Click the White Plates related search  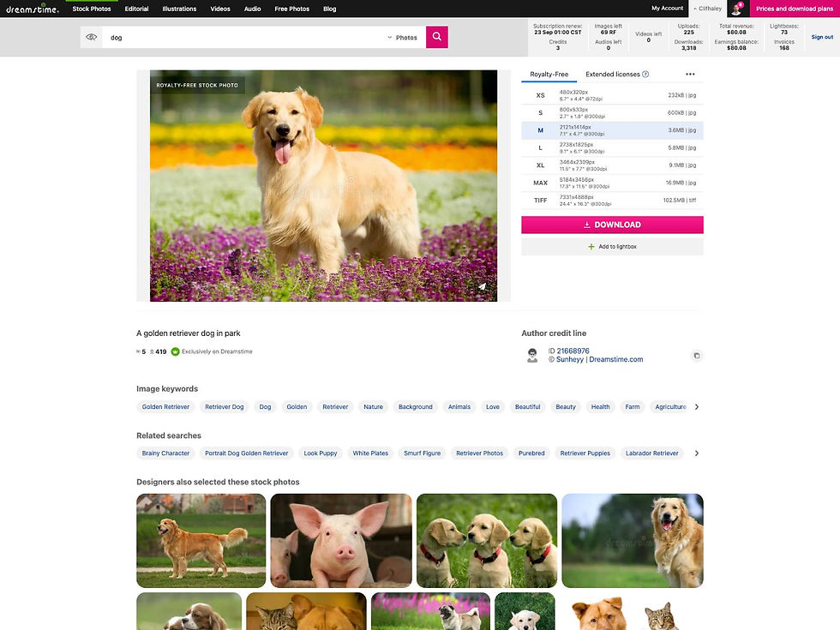coord(370,453)
